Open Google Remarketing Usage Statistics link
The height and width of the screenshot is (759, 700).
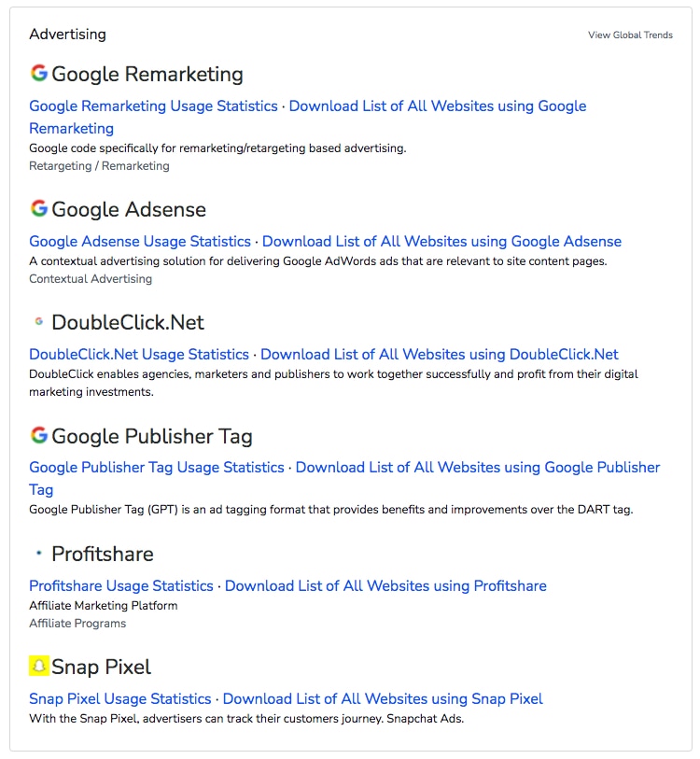[x=153, y=106]
